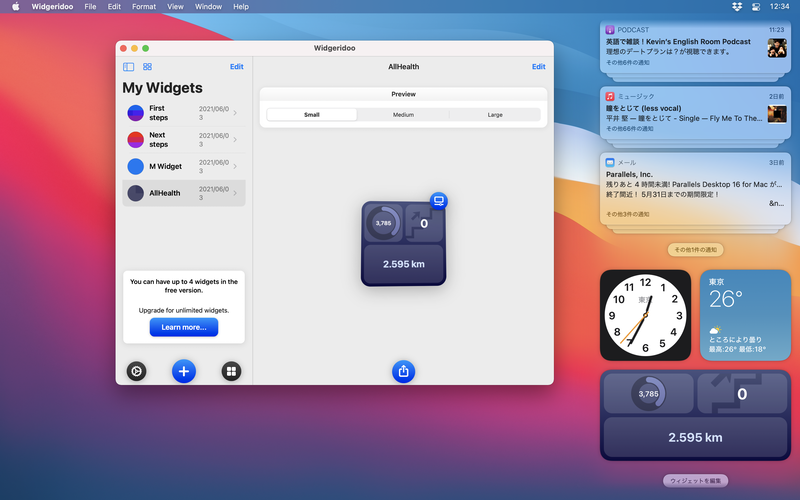Click the Podcast app icon in notification
The height and width of the screenshot is (500, 800).
pos(610,30)
